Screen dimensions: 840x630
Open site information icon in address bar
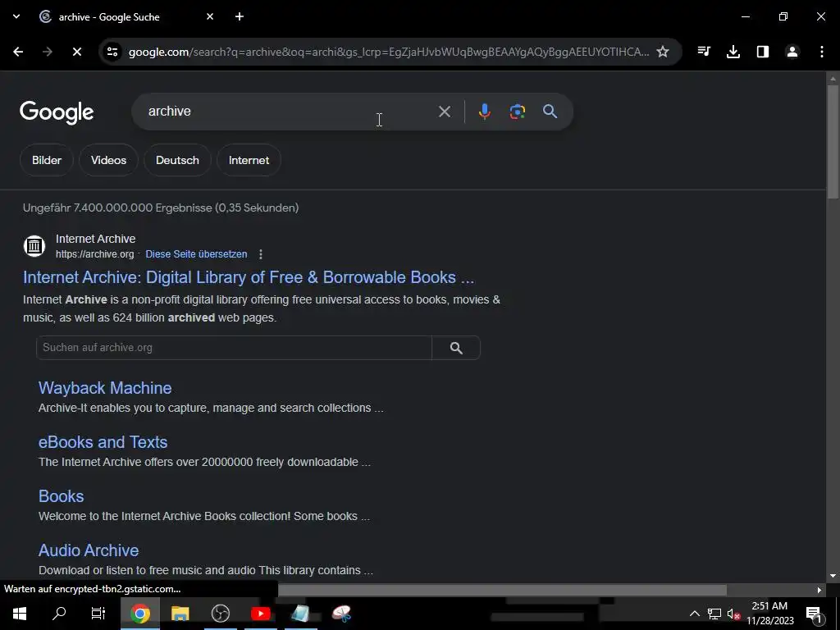[x=112, y=52]
